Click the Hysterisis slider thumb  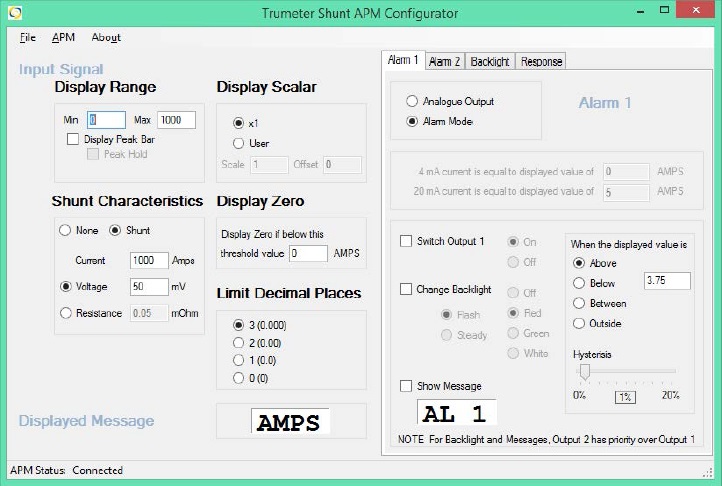click(585, 371)
